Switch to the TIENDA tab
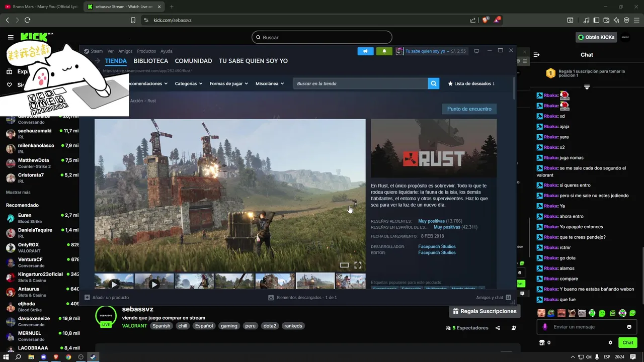 (x=116, y=61)
